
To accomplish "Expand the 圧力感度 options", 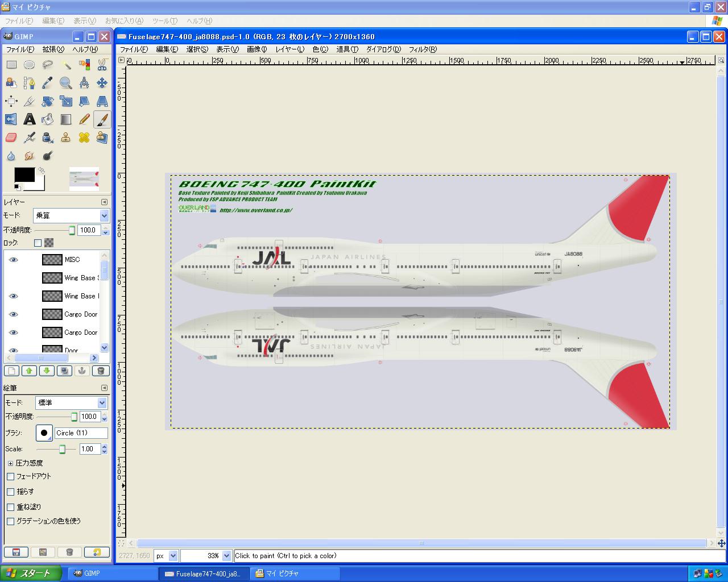I will (10, 463).
